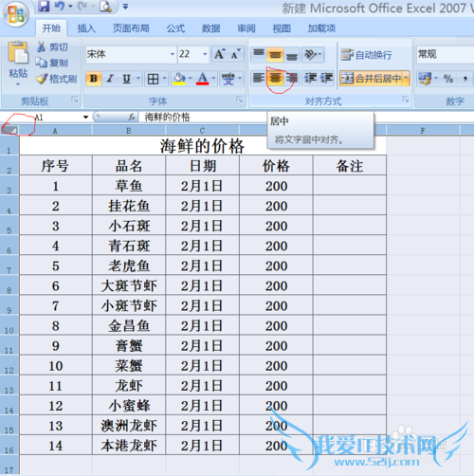Apply comma style

click(465, 79)
